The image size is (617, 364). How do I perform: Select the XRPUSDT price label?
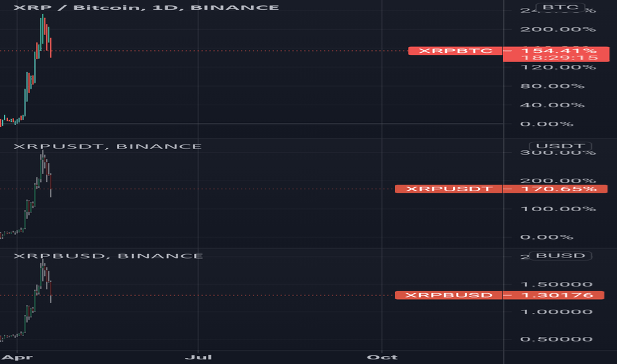click(449, 189)
